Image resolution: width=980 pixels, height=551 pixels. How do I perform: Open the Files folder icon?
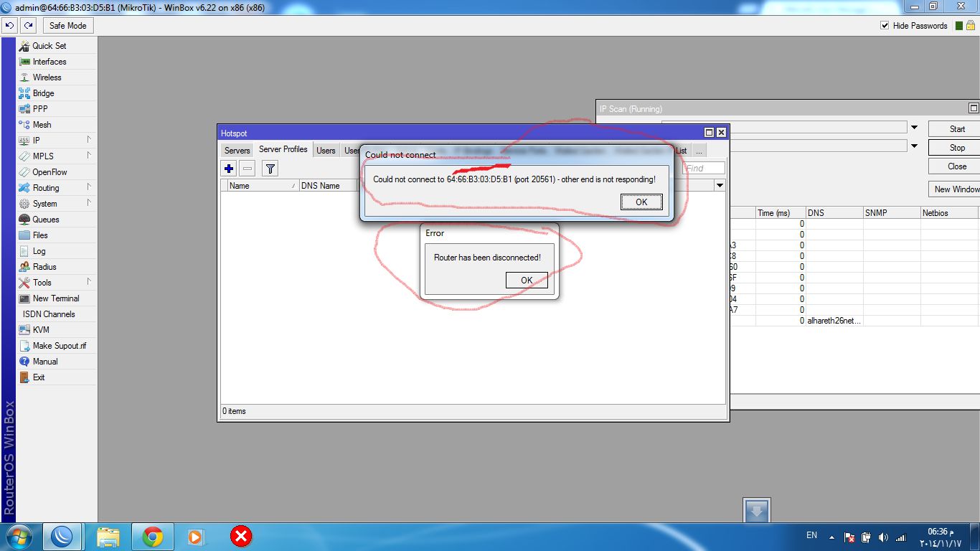pyautogui.click(x=24, y=235)
